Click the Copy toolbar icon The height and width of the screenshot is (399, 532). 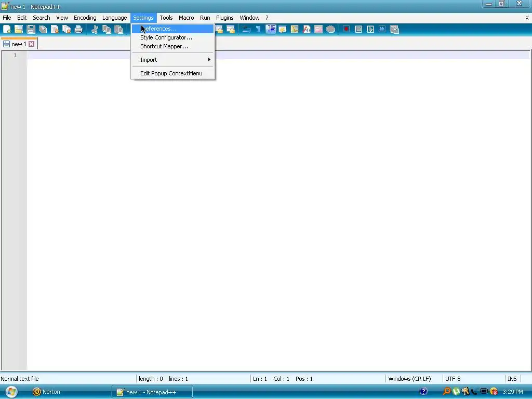click(107, 30)
